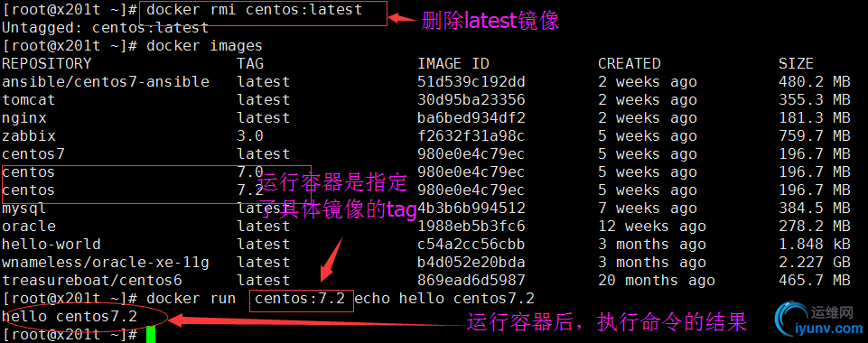Click the Untagged: centos:latest output line

pos(105,27)
